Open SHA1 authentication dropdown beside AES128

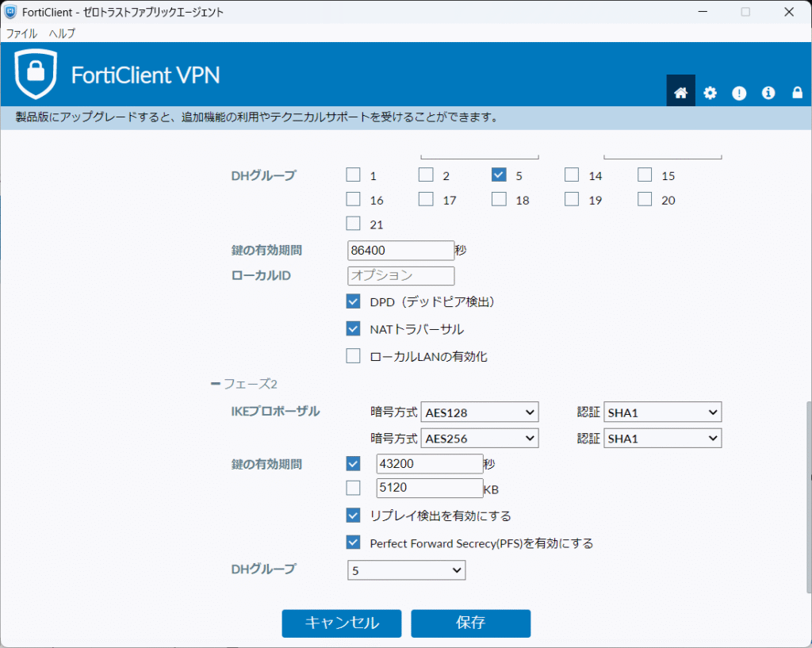click(662, 412)
